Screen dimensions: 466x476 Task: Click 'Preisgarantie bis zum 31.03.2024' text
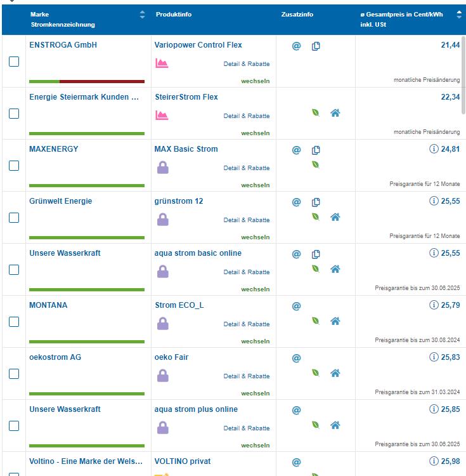tap(417, 392)
